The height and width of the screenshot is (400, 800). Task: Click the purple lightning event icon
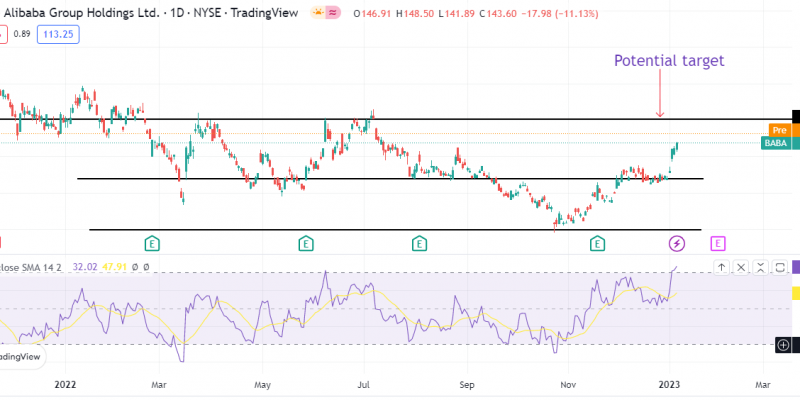point(677,244)
